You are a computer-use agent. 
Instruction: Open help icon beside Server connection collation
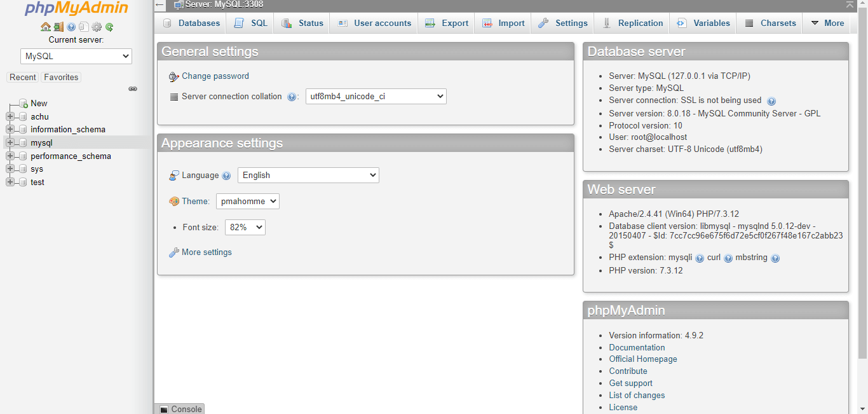(292, 97)
